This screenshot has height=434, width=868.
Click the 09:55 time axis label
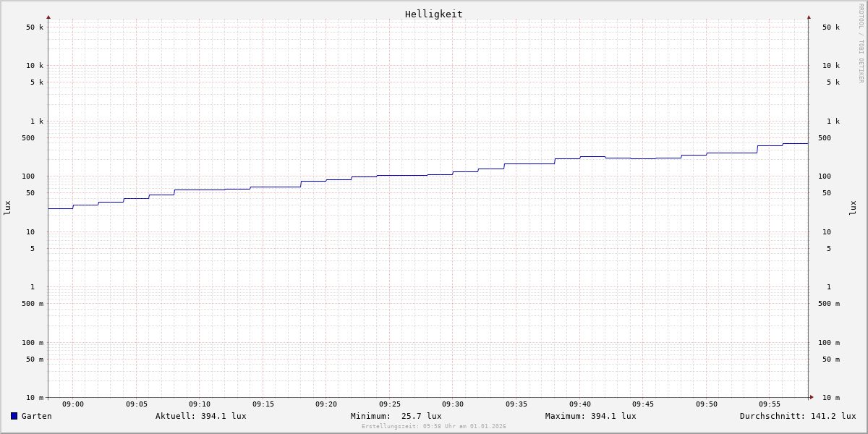[x=770, y=404]
